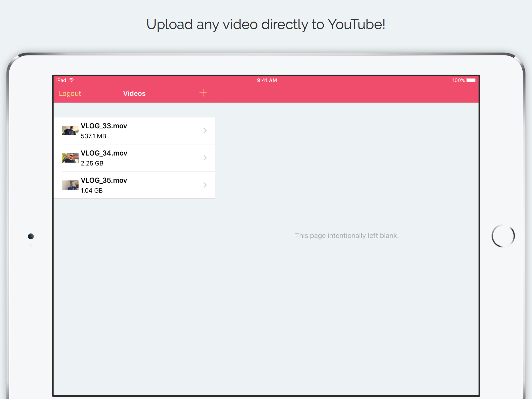
Task: Tap the iPad front camera lens
Action: tap(31, 236)
